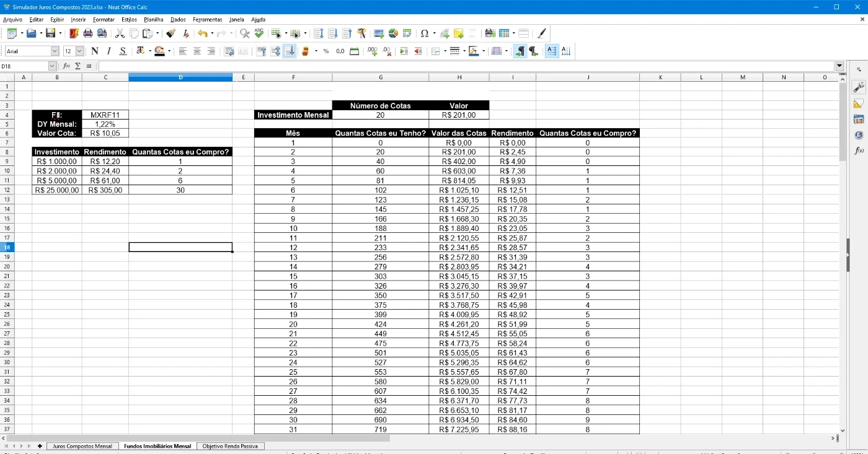Screen dimensions: 868x454
Task: Open the Navigator sidebar panel
Action: coord(859,134)
